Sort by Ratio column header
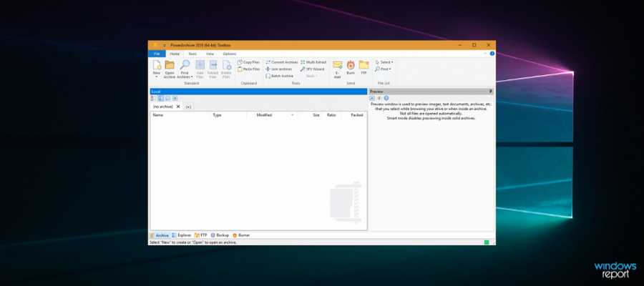Image resolution: width=644 pixels, height=286 pixels. point(331,115)
